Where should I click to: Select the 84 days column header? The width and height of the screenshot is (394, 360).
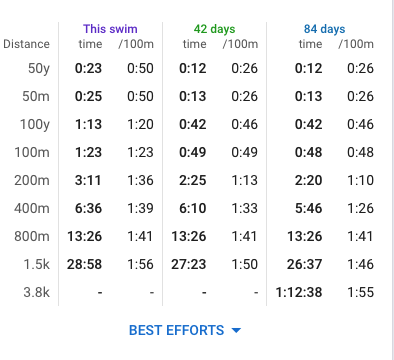[x=324, y=29]
